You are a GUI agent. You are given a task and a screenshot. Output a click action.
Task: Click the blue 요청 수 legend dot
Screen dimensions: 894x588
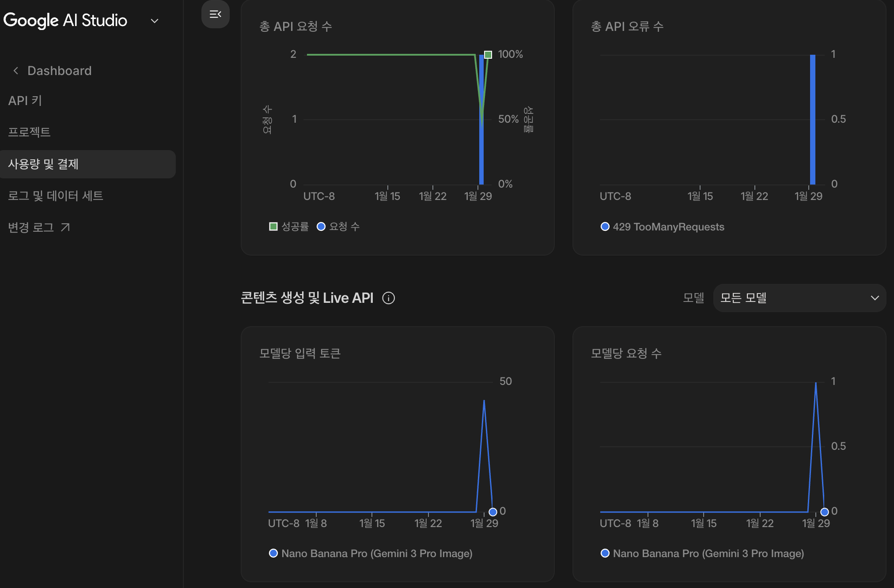point(321,226)
